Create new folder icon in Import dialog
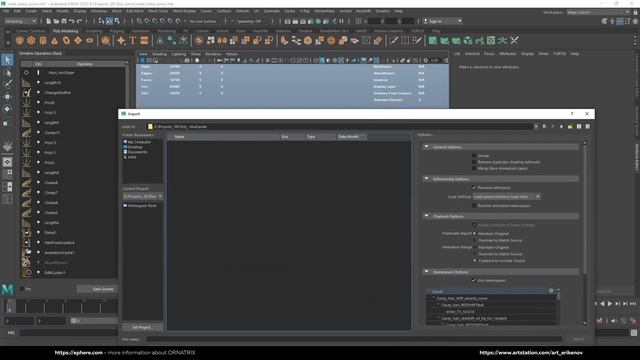This screenshot has width=640, height=360. tap(570, 127)
